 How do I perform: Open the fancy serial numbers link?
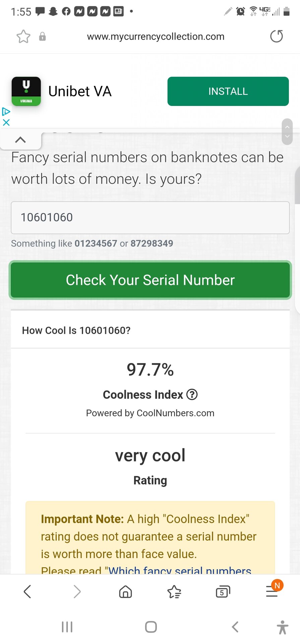pos(180,570)
